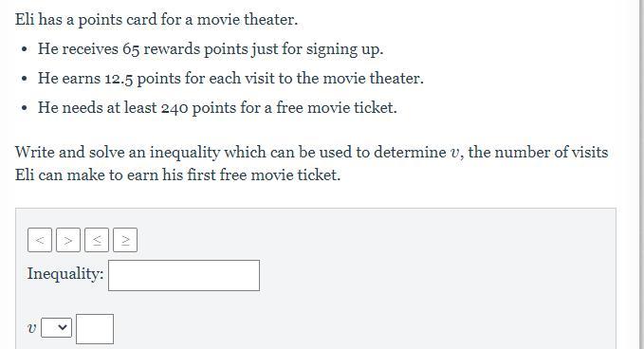Click the vertical scrollbar on right edge
644x349 pixels.
tap(640, 174)
